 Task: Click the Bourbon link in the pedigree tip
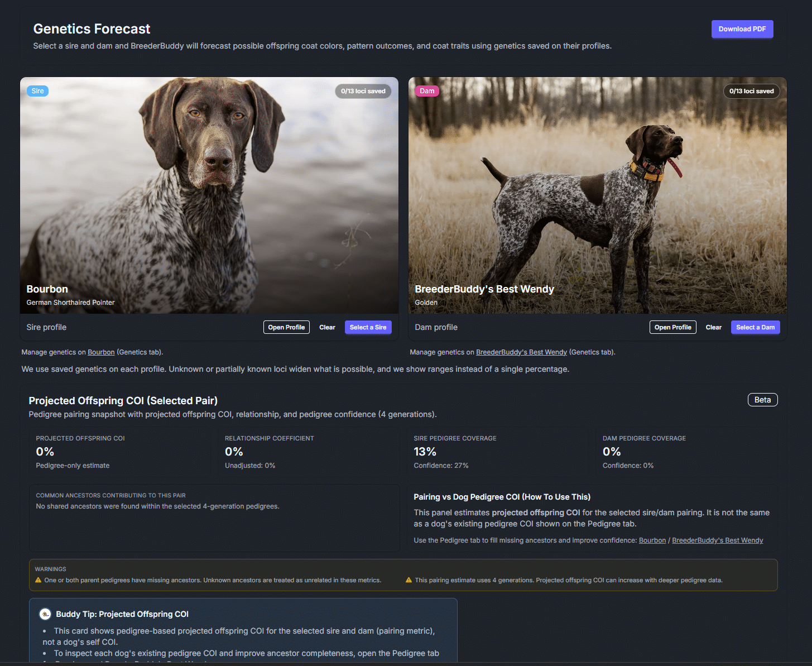pyautogui.click(x=652, y=540)
